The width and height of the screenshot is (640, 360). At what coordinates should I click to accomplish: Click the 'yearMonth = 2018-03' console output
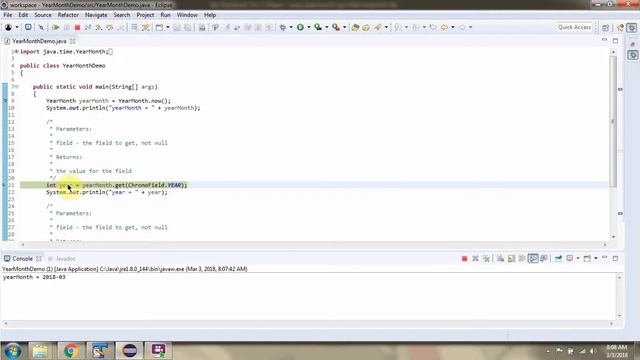click(34, 277)
